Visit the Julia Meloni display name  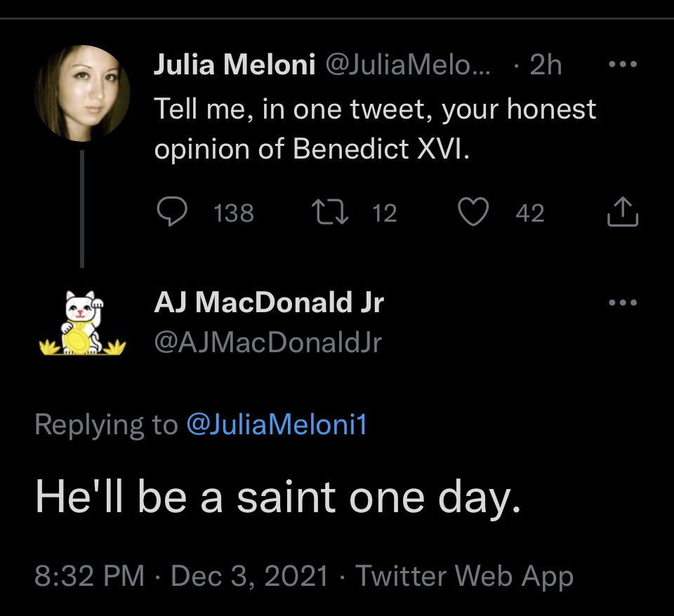tap(234, 65)
